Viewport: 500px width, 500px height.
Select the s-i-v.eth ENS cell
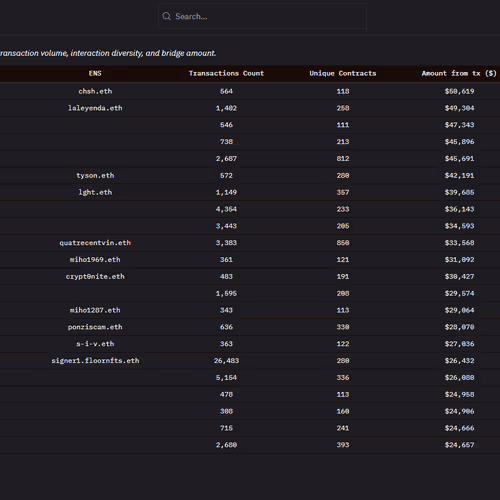tap(95, 344)
